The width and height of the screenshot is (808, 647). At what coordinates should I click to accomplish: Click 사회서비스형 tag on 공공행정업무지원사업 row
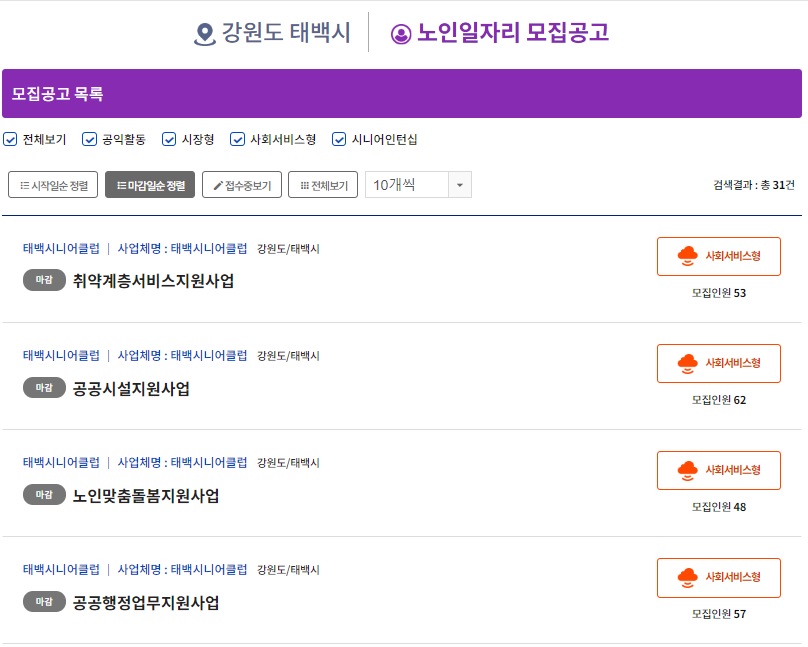[x=719, y=577]
